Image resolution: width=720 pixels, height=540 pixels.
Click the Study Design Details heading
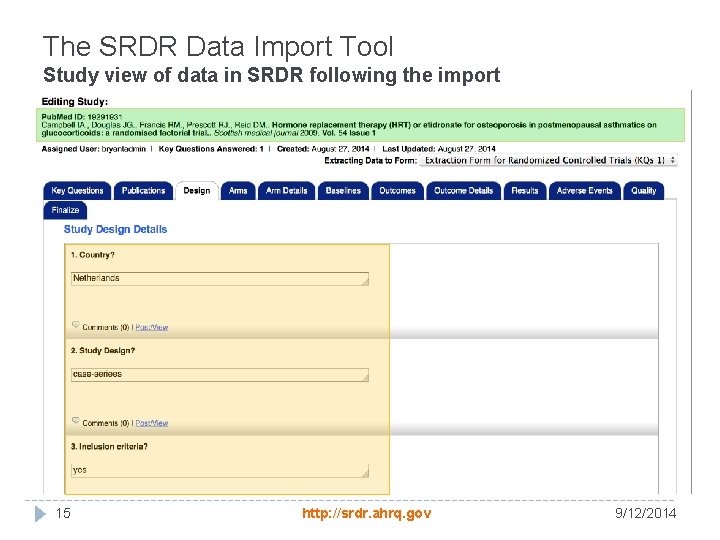point(115,229)
